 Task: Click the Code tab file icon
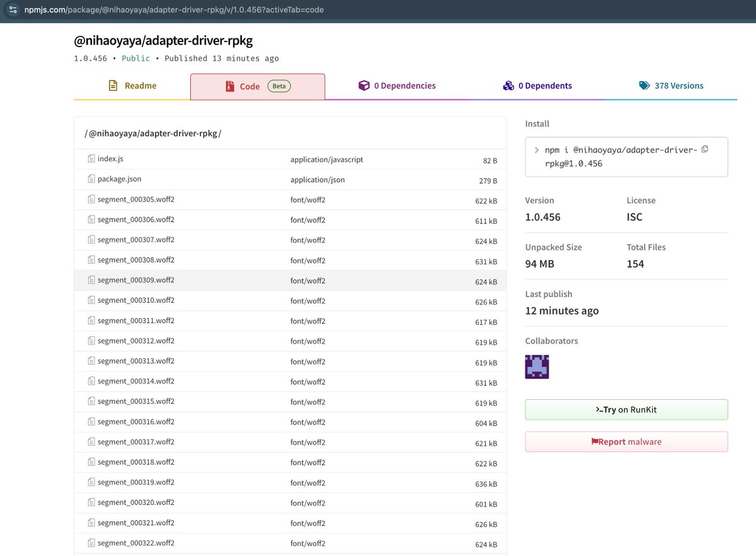(x=229, y=86)
